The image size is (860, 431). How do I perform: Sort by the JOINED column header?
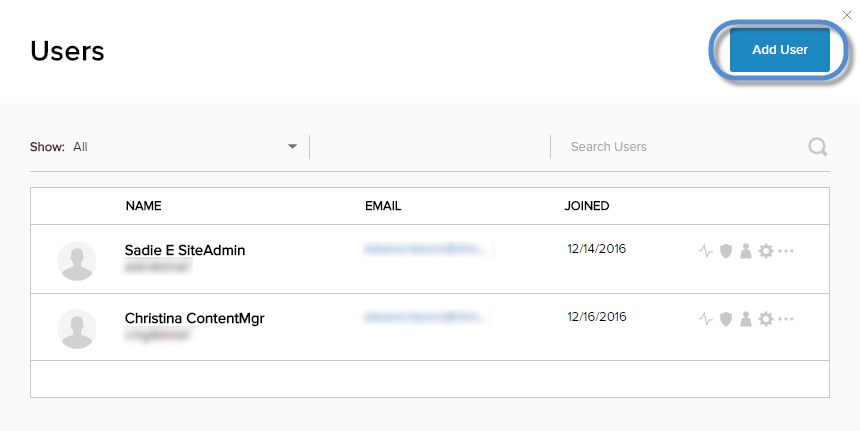(x=587, y=206)
